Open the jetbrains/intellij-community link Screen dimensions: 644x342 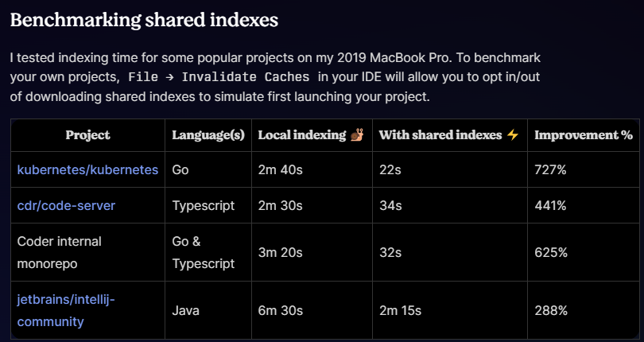tap(66, 310)
